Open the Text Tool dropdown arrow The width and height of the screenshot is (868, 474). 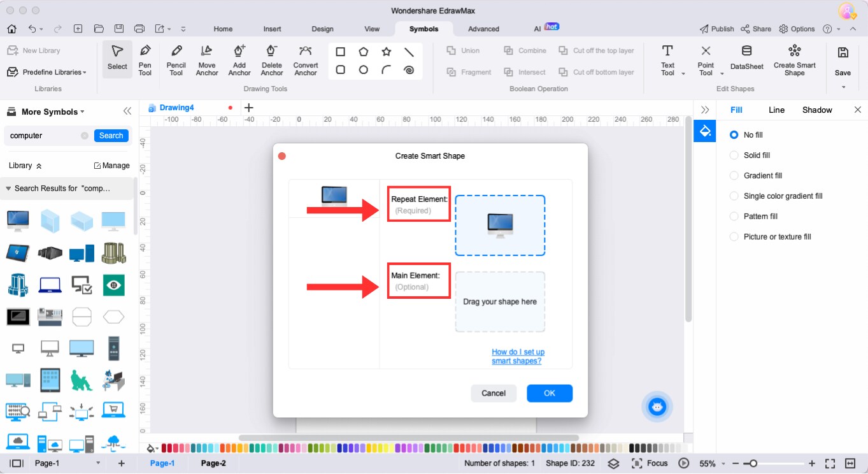tap(683, 74)
